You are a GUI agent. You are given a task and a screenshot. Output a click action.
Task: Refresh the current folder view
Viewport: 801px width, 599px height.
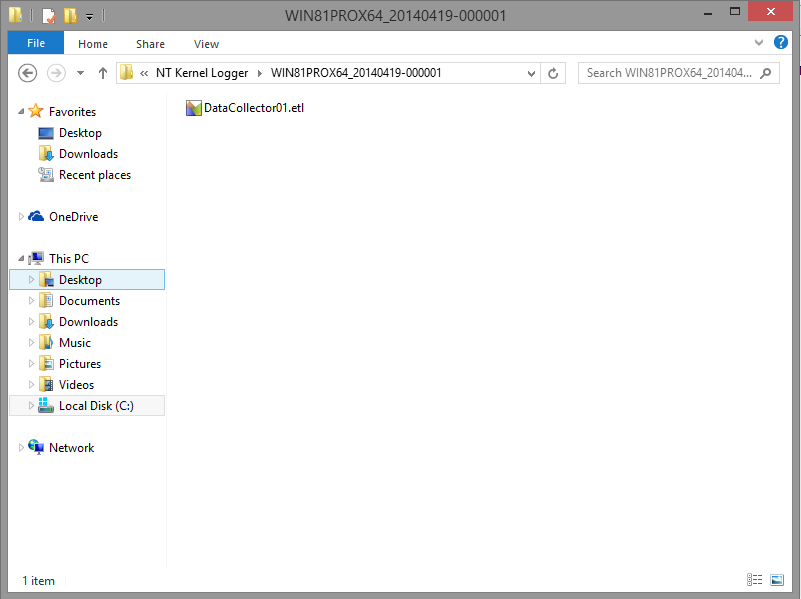(x=553, y=74)
